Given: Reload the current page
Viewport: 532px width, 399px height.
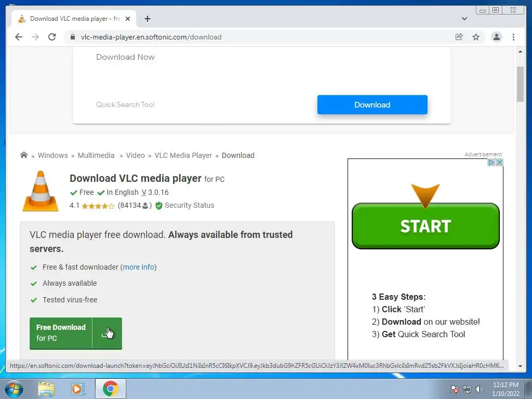Looking at the screenshot, I should coord(52,37).
